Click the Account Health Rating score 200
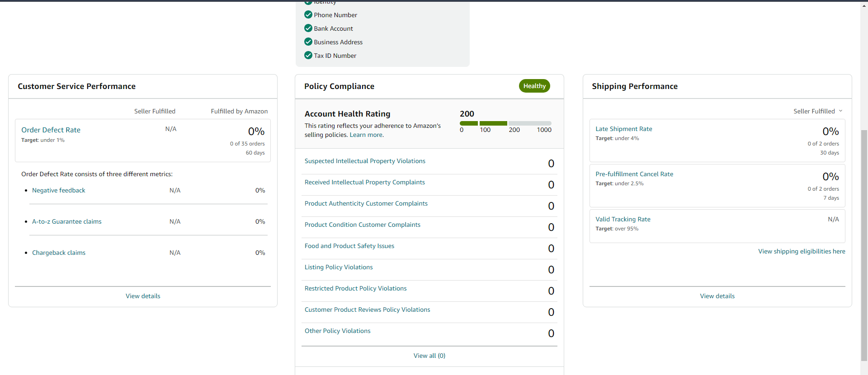This screenshot has height=375, width=868. point(467,114)
